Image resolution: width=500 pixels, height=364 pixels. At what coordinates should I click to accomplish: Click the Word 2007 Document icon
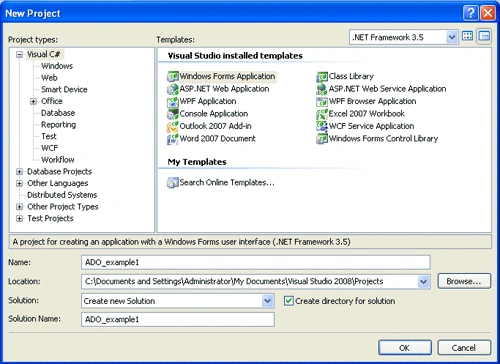pyautogui.click(x=173, y=139)
